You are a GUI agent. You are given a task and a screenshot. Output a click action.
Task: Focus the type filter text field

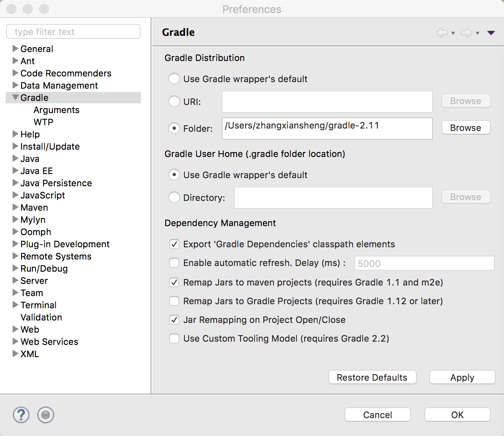tap(73, 32)
